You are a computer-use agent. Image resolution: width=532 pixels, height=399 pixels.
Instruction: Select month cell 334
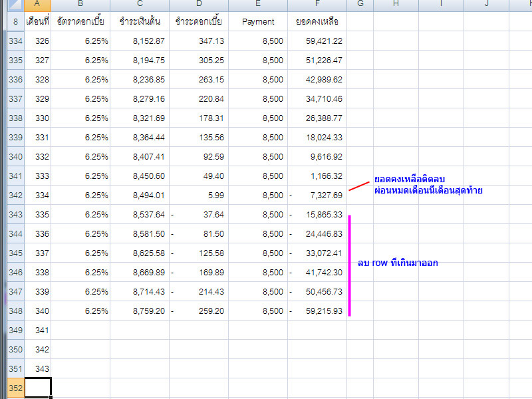(x=38, y=195)
